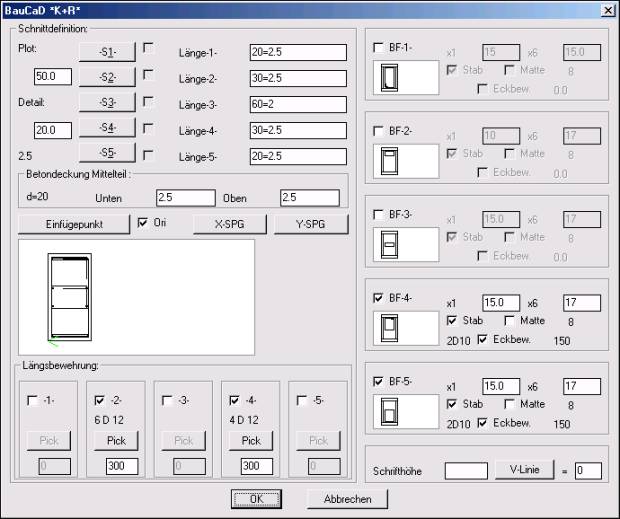The width and height of the screenshot is (620, 519).
Task: Click the x6 field in BF-4 row
Action: tap(582, 303)
